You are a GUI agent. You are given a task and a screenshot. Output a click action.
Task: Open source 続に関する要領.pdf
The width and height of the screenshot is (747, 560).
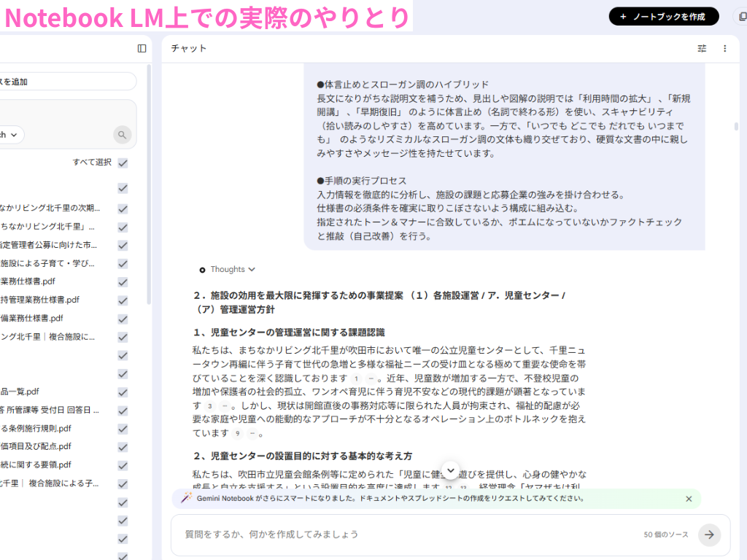coord(36,464)
